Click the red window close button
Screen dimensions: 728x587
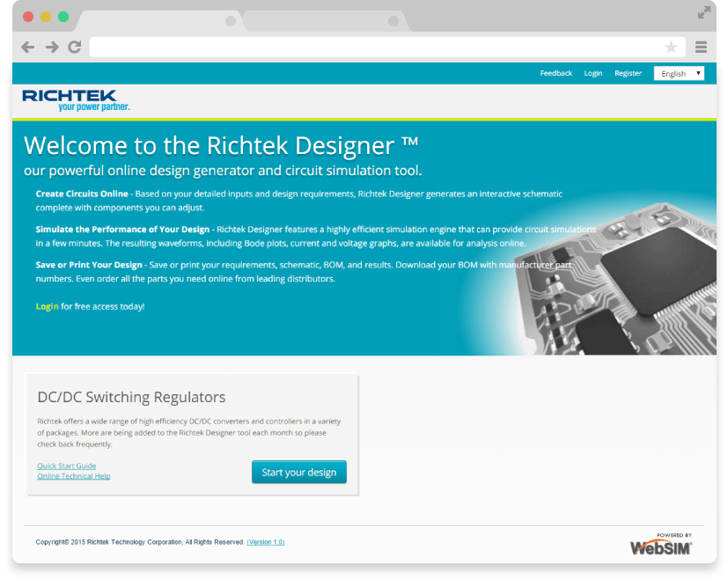pos(28,18)
